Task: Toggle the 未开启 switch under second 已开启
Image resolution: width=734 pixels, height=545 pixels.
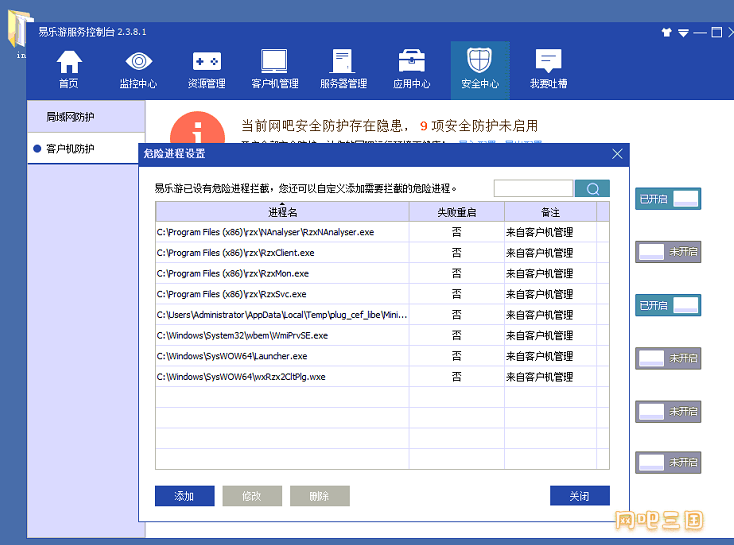Action: pos(668,358)
